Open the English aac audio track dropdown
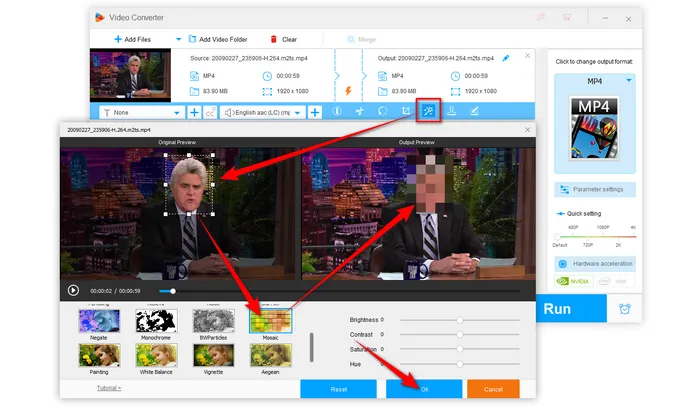The height and width of the screenshot is (407, 700). [262, 112]
